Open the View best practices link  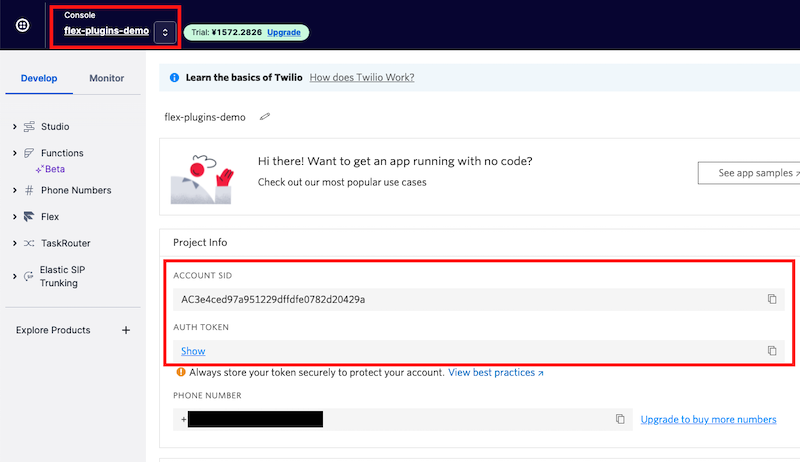(495, 372)
